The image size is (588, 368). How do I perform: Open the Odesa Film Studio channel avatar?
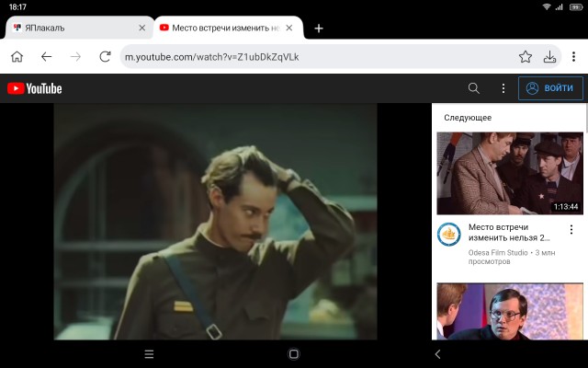(x=449, y=235)
